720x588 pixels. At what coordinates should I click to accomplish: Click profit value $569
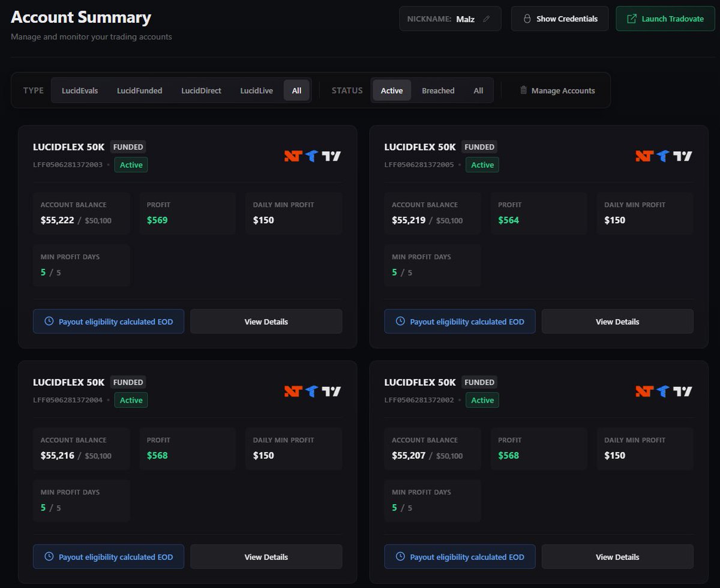(x=157, y=220)
